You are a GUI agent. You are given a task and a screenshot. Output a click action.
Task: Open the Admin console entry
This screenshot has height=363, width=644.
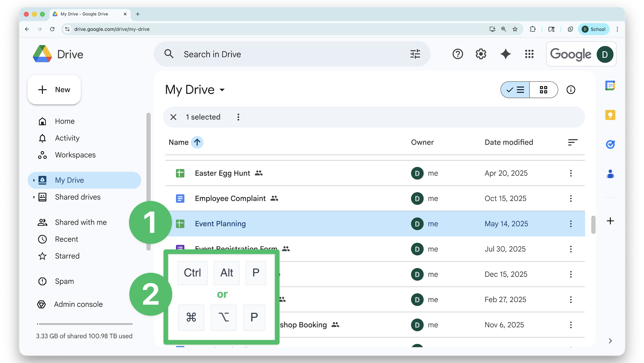tap(78, 304)
